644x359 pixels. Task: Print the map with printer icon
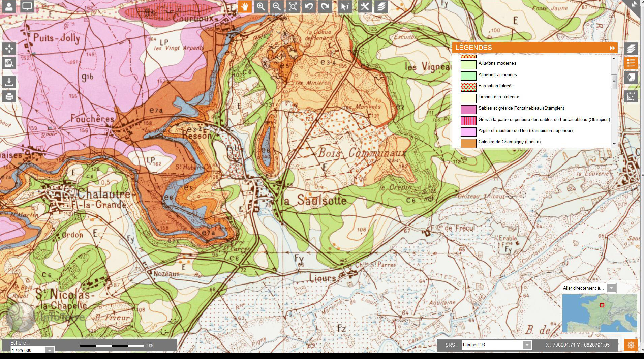[9, 97]
